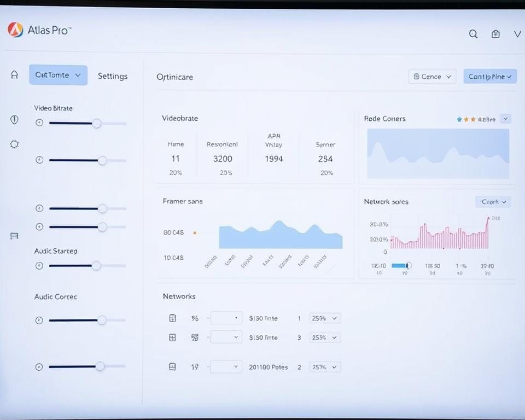Open the Ceork dropdown in Network sores panel
This screenshot has width=525, height=420.
(492, 202)
